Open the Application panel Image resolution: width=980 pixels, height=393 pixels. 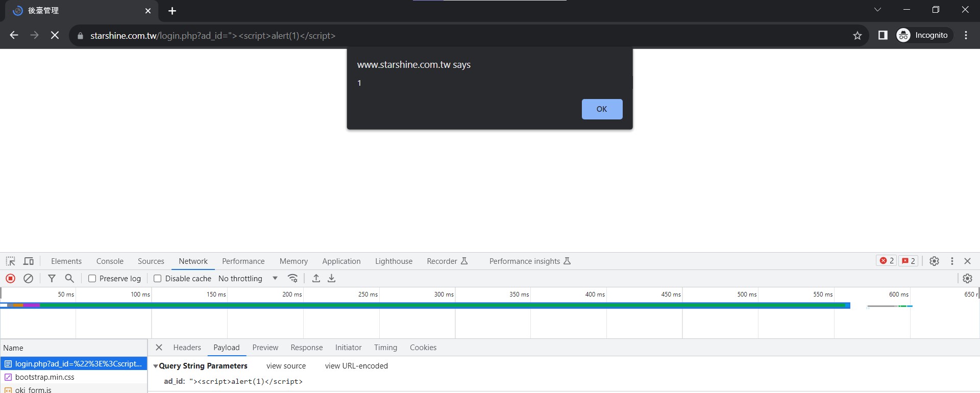(x=341, y=261)
